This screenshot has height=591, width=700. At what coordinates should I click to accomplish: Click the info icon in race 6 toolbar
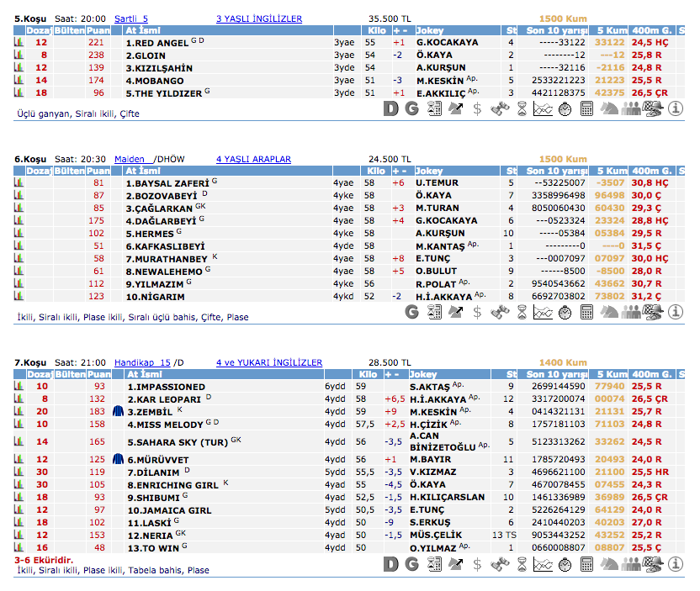click(x=675, y=312)
